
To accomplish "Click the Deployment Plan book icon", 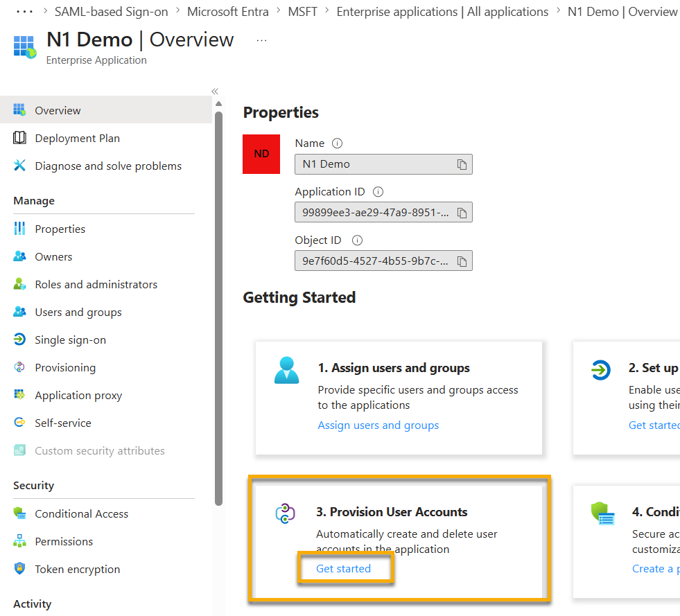I will pos(19,137).
